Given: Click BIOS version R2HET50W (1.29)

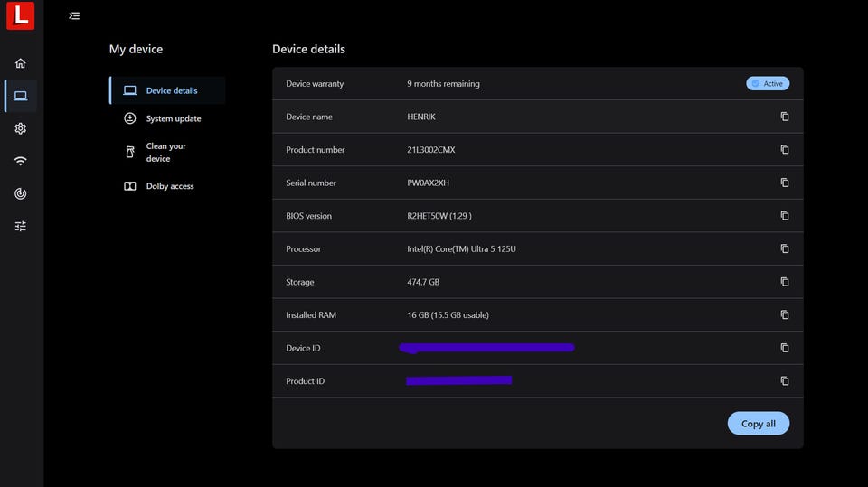Looking at the screenshot, I should [439, 216].
